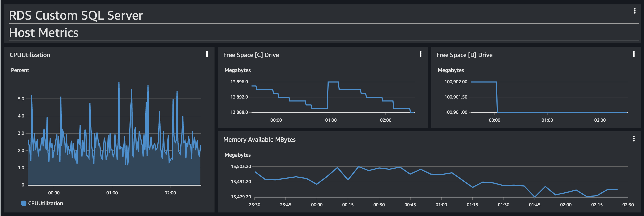Image resolution: width=644 pixels, height=216 pixels.
Task: Click the 23:45 time label on Memory chart
Action: tap(285, 205)
